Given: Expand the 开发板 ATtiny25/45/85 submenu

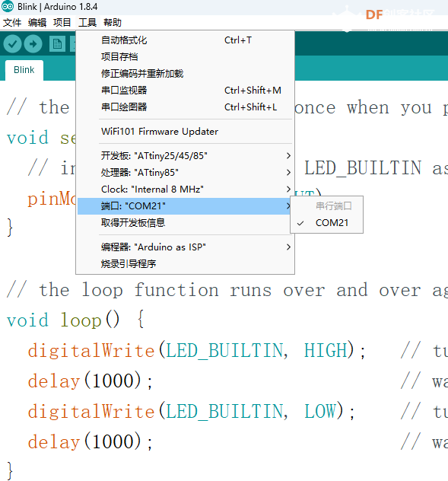Looking at the screenshot, I should tap(186, 156).
